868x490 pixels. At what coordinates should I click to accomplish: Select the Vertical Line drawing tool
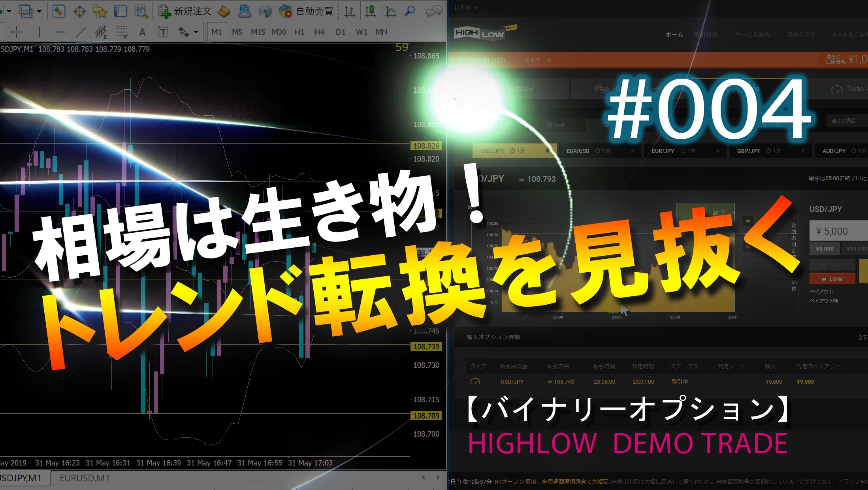point(39,32)
